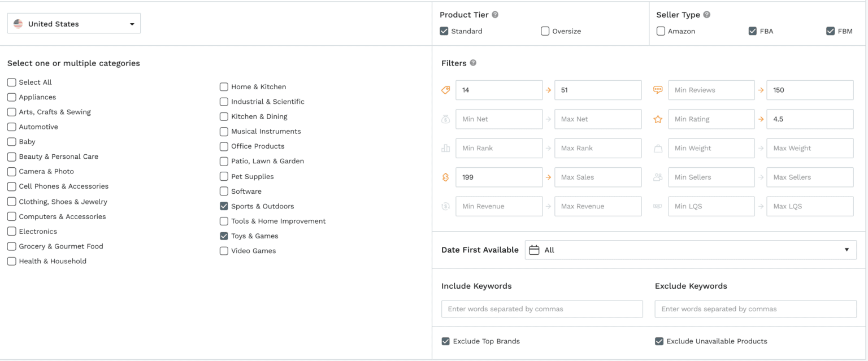Check the Amazon seller type box
This screenshot has width=868, height=361.
pos(661,31)
